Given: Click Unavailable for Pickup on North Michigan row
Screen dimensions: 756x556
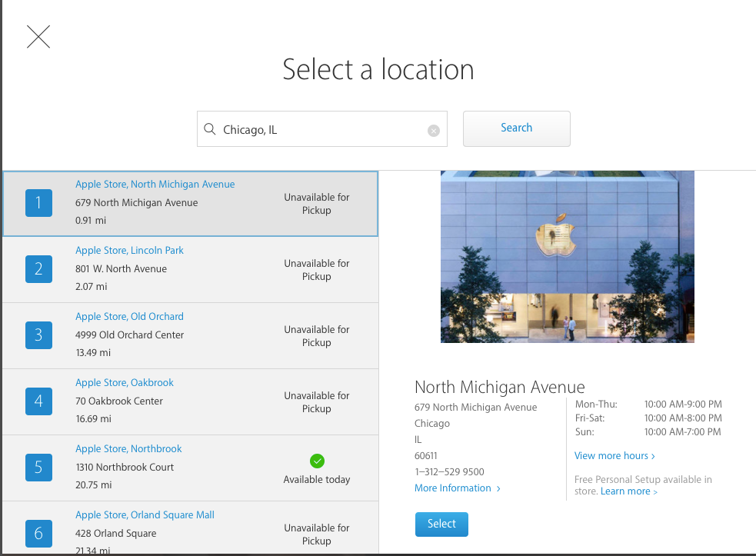Looking at the screenshot, I should point(317,204).
